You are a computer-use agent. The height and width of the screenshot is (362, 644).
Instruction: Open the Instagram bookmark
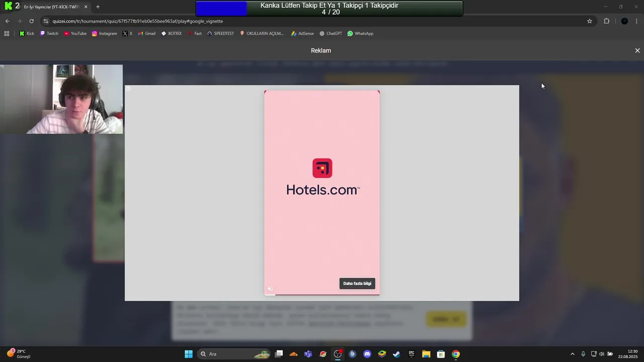click(x=104, y=34)
